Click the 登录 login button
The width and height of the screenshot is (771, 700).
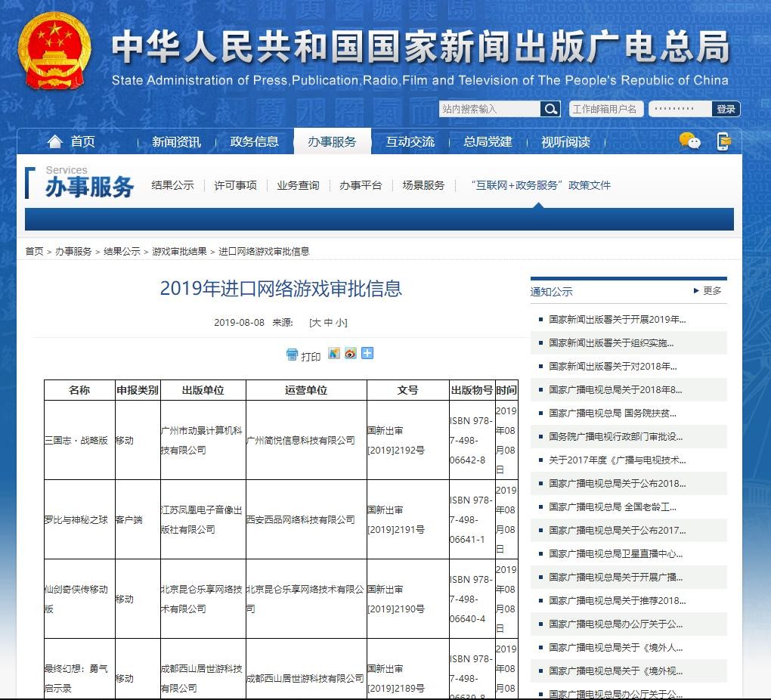point(726,109)
